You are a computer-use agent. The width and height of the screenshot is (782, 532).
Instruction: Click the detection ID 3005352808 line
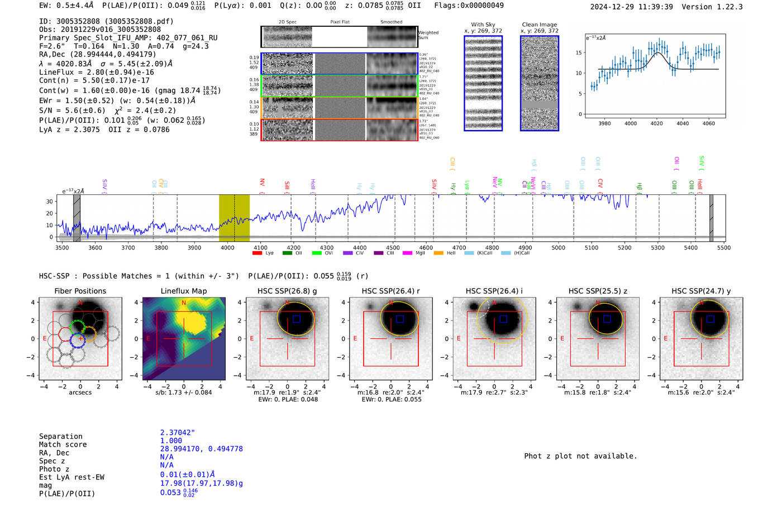click(x=106, y=21)
